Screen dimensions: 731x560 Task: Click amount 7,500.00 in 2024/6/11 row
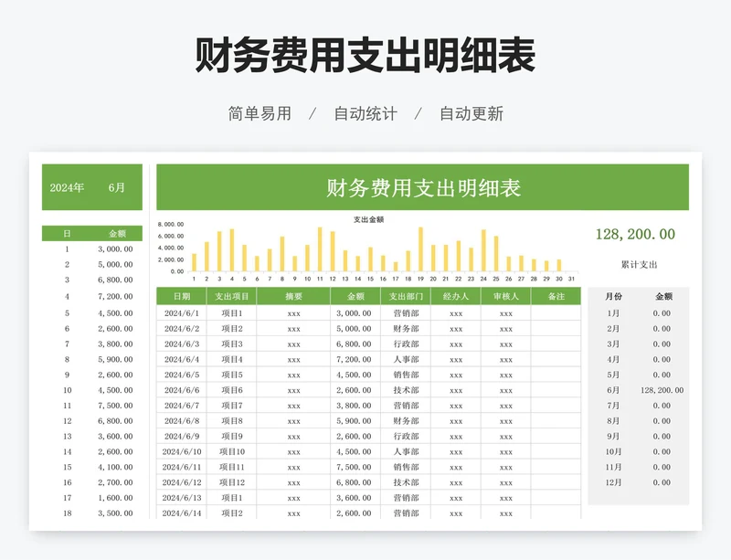pos(354,467)
